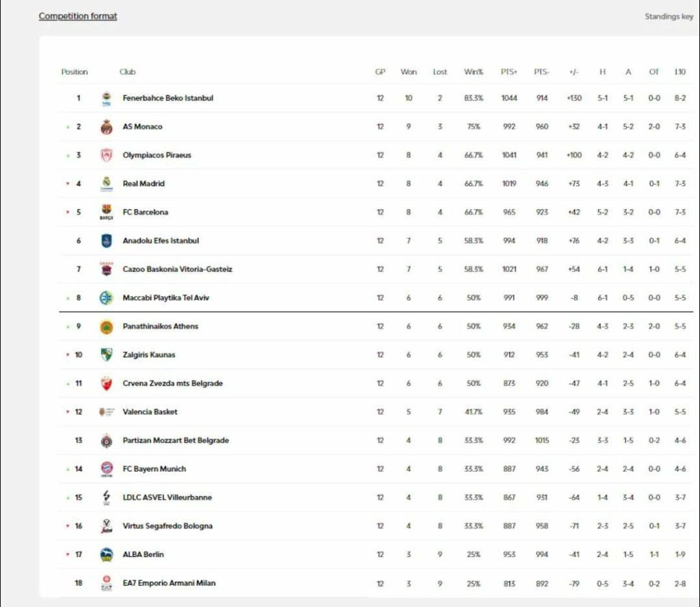Click the Olympiacos Piraeus club logo
Image resolution: width=700 pixels, height=607 pixels.
click(x=106, y=156)
